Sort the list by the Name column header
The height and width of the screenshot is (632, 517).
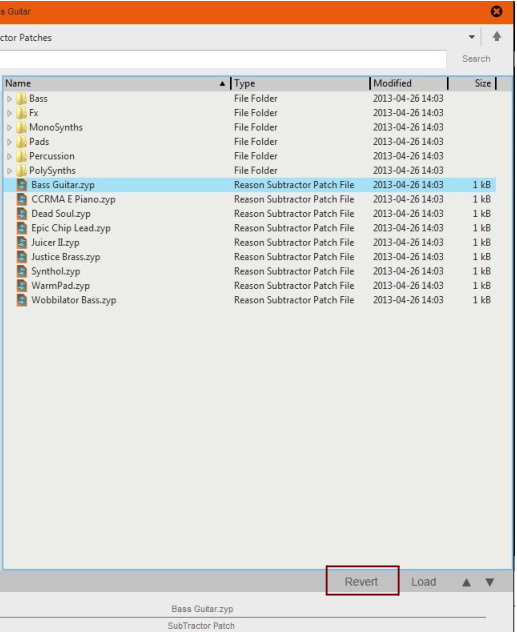tap(116, 83)
